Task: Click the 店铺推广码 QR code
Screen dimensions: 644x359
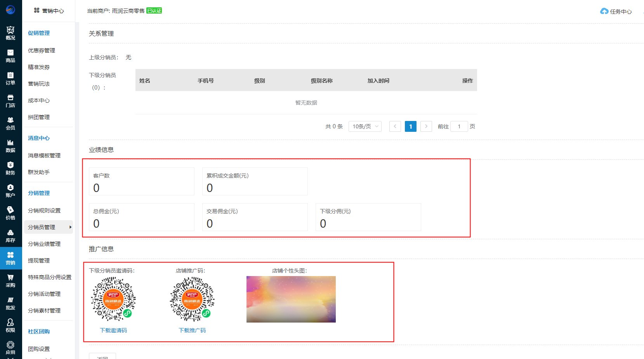Action: pyautogui.click(x=192, y=299)
